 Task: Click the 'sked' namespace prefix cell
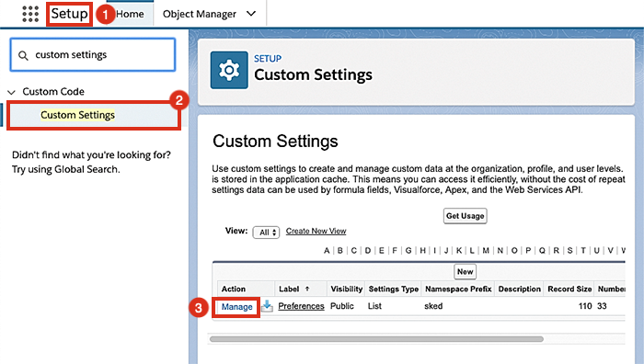(x=433, y=306)
